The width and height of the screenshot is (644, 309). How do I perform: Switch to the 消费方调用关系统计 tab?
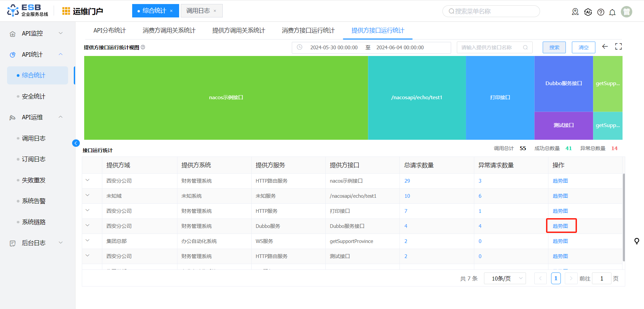[169, 30]
